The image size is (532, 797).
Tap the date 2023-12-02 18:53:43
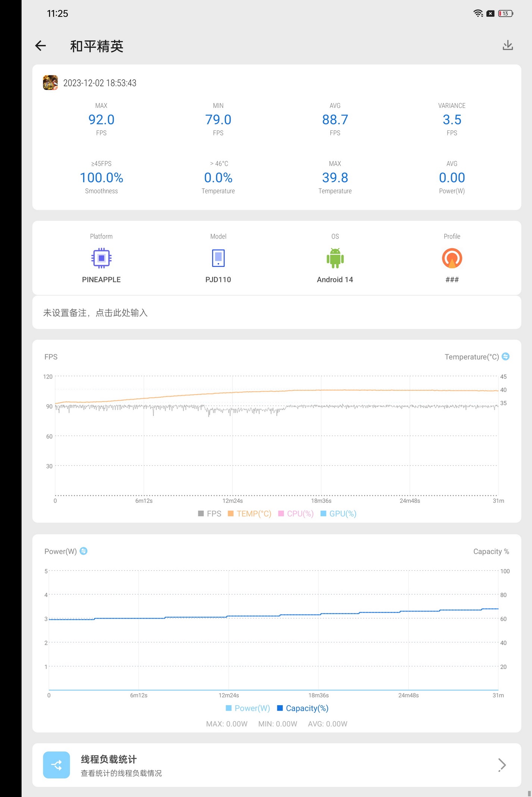pyautogui.click(x=100, y=83)
